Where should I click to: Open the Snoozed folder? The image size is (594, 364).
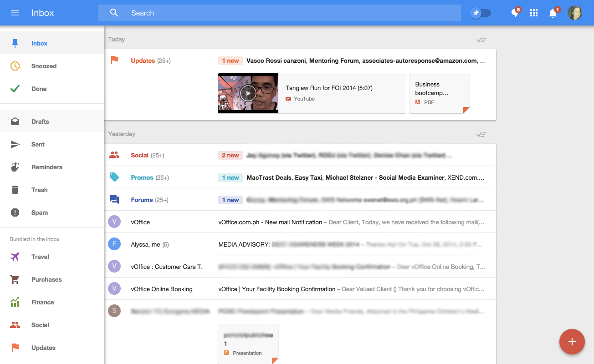52,66
